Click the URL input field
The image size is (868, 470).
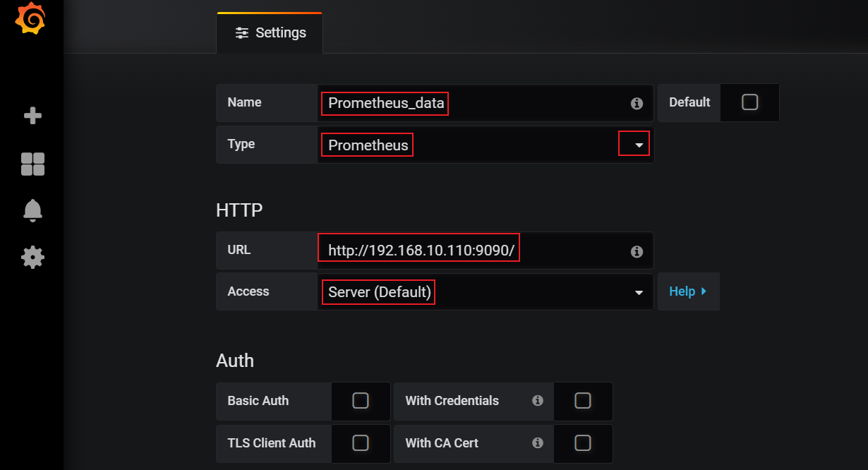point(486,251)
